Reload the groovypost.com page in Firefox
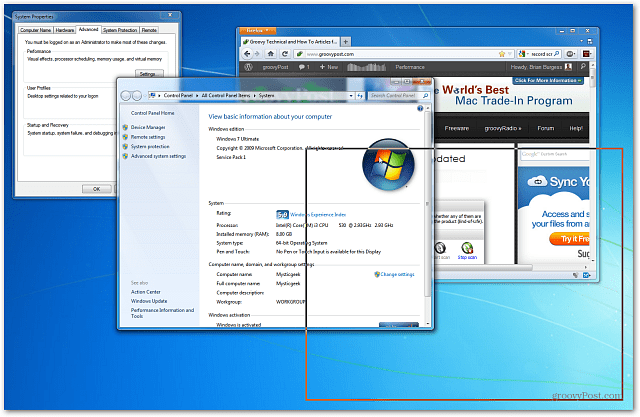Image resolution: width=640 pixels, height=417 pixels. click(285, 53)
